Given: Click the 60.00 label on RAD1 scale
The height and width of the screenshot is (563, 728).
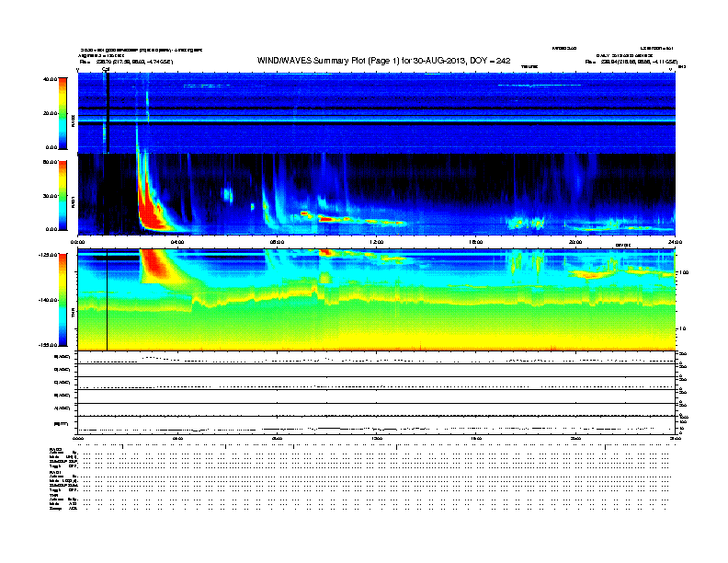Looking at the screenshot, I should [x=51, y=162].
